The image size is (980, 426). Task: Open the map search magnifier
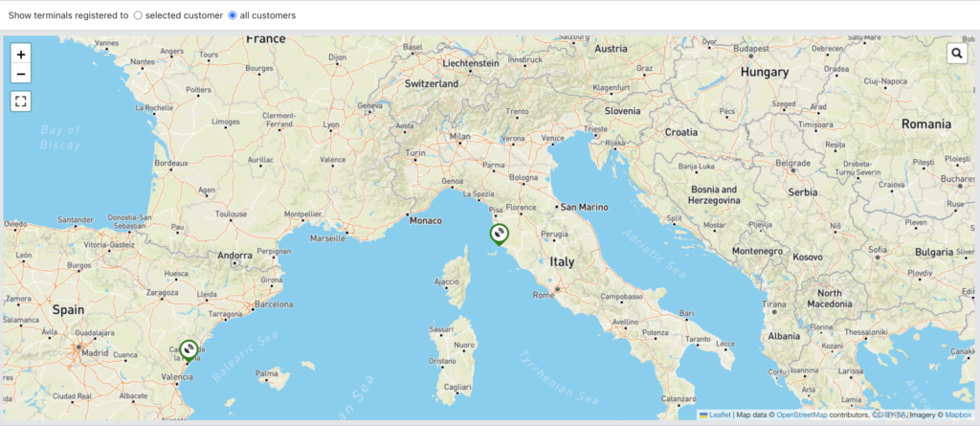click(x=957, y=54)
